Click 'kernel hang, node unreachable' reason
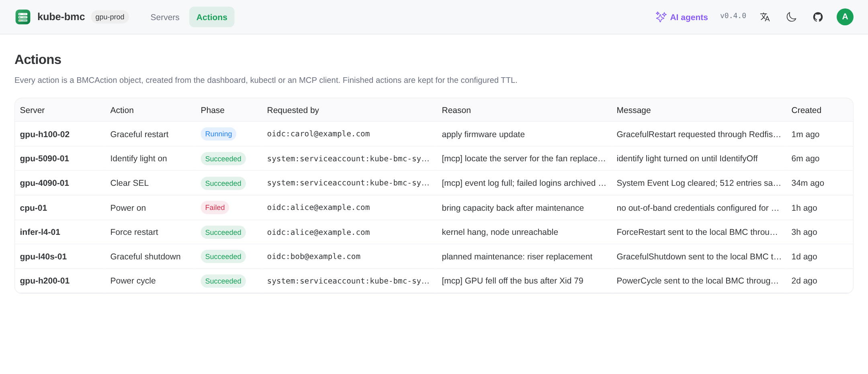The image size is (868, 374). tap(500, 232)
